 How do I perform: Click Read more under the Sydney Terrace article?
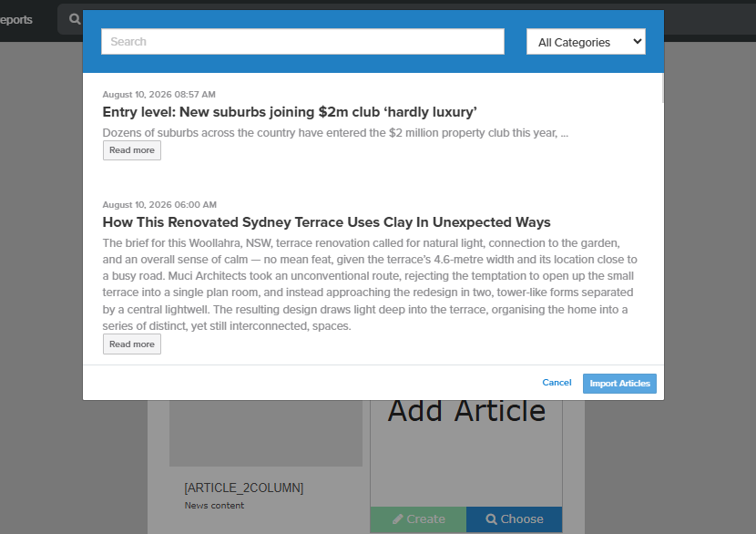click(x=132, y=344)
